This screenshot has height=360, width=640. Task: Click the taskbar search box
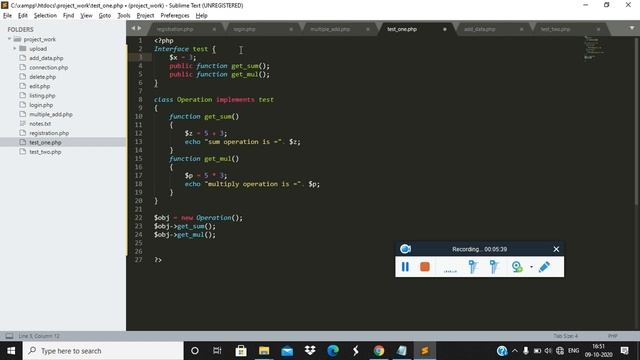click(x=103, y=351)
